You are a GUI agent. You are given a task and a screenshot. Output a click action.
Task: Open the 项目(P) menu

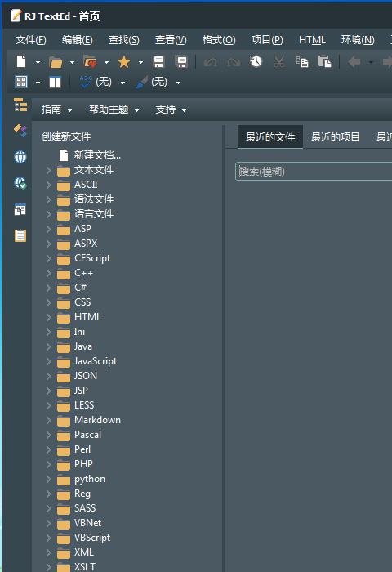(x=267, y=40)
